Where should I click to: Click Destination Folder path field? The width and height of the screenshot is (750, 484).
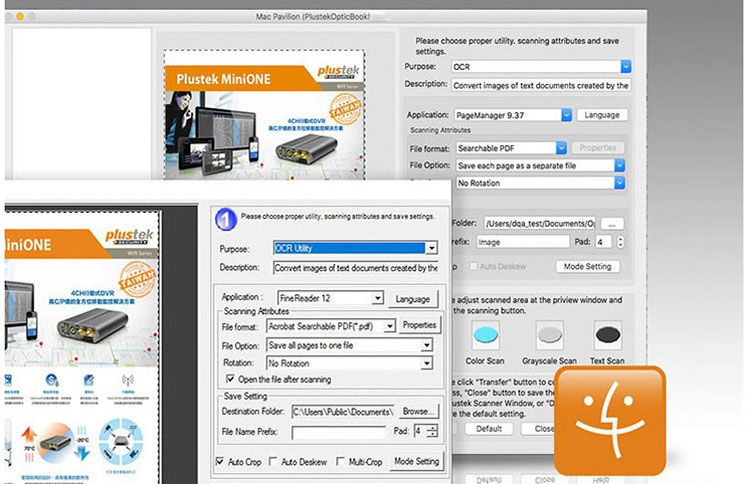point(342,412)
